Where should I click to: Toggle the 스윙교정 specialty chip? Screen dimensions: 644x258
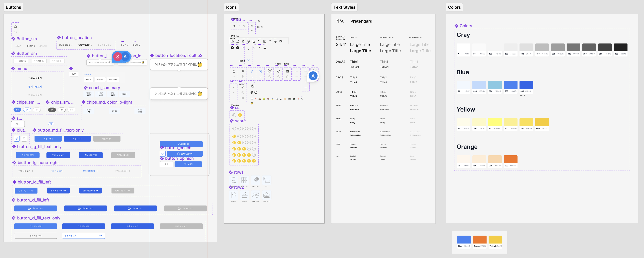point(100,80)
